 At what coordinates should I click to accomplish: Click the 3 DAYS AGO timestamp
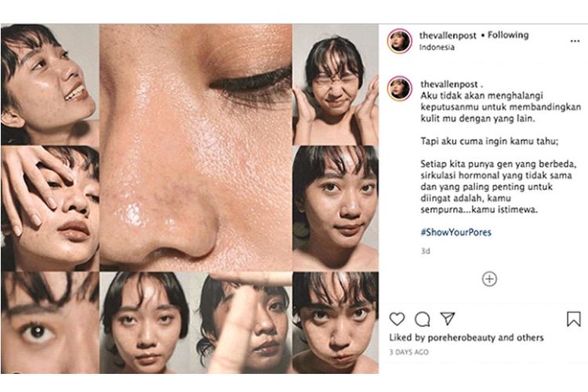coord(408,353)
